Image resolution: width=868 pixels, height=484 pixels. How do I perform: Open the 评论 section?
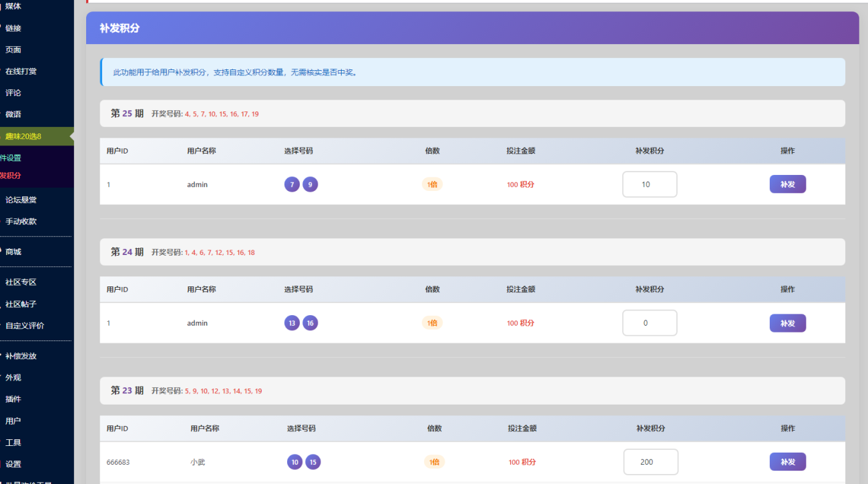tap(13, 93)
